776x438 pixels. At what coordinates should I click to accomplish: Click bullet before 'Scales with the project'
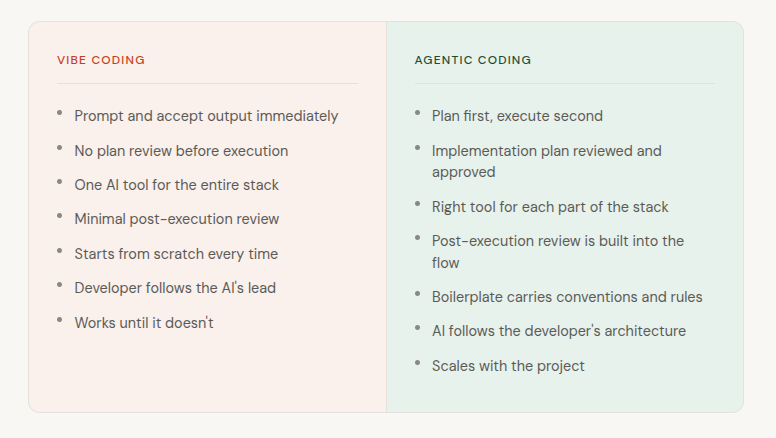tap(418, 363)
